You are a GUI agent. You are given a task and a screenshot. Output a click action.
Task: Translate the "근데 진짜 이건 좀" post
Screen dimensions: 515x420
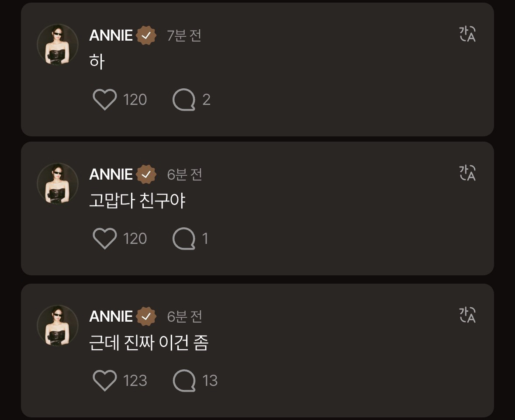pyautogui.click(x=467, y=315)
